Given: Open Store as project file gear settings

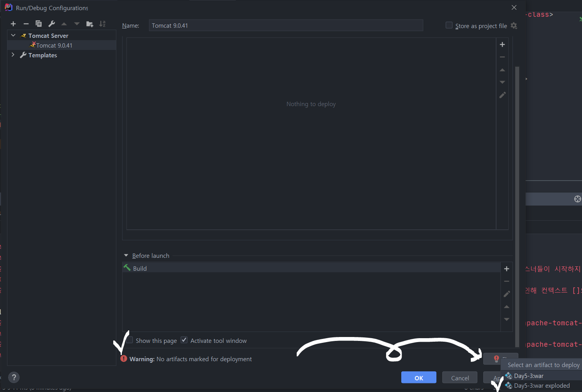Looking at the screenshot, I should [514, 26].
